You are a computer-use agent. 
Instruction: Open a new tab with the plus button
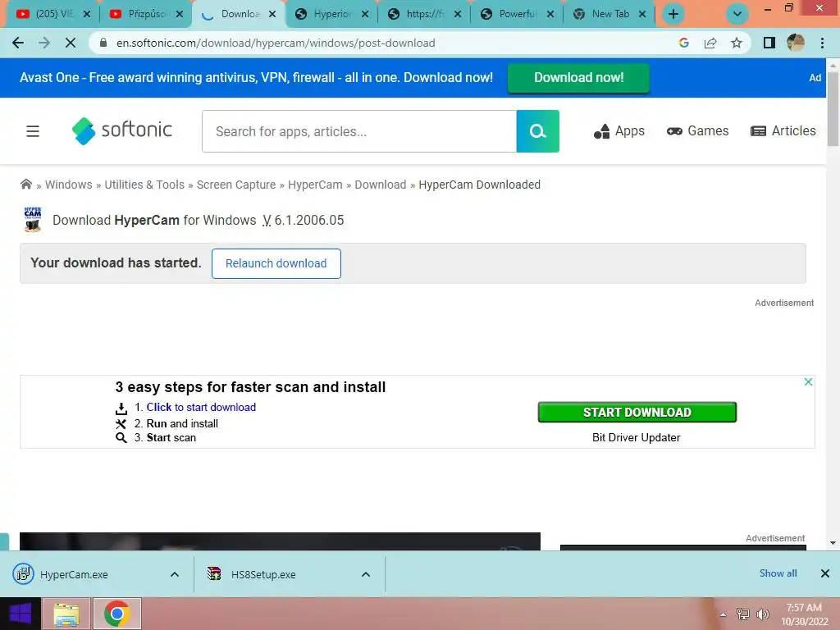pyautogui.click(x=673, y=14)
